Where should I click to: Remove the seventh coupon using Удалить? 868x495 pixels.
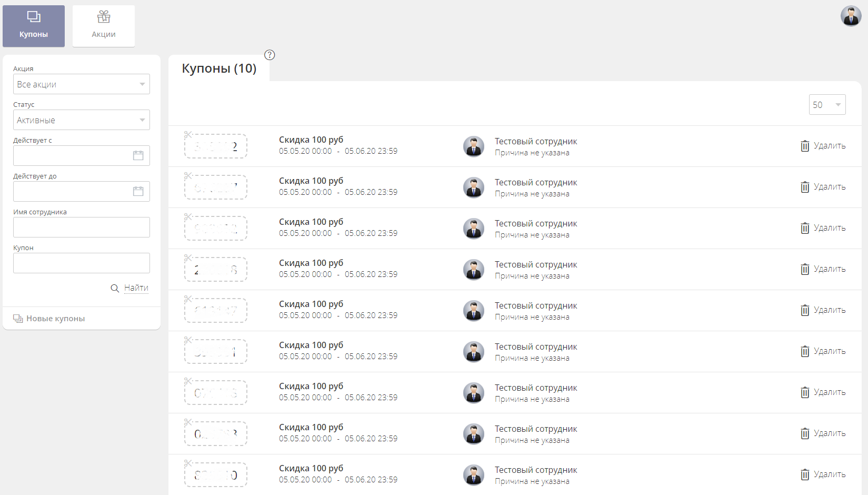pyautogui.click(x=823, y=392)
